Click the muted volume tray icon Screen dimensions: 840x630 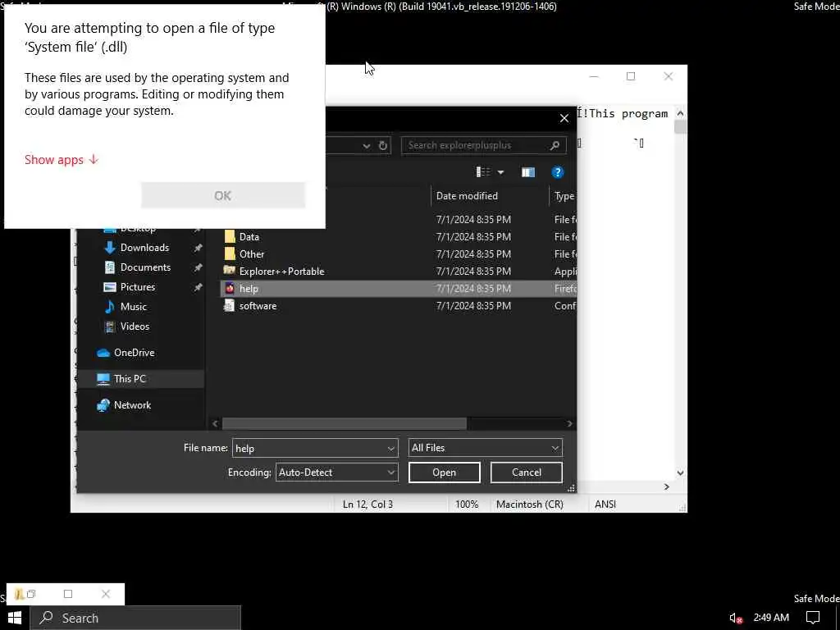(736, 619)
